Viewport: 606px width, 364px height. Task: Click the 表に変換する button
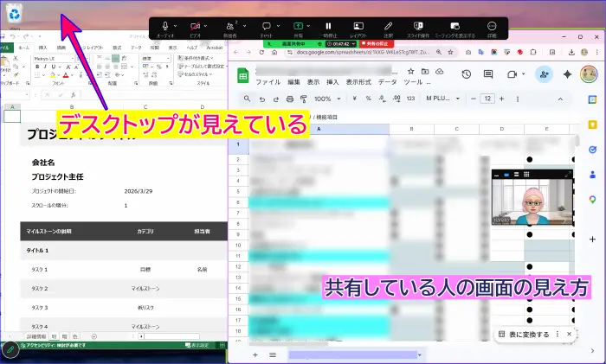525,335
